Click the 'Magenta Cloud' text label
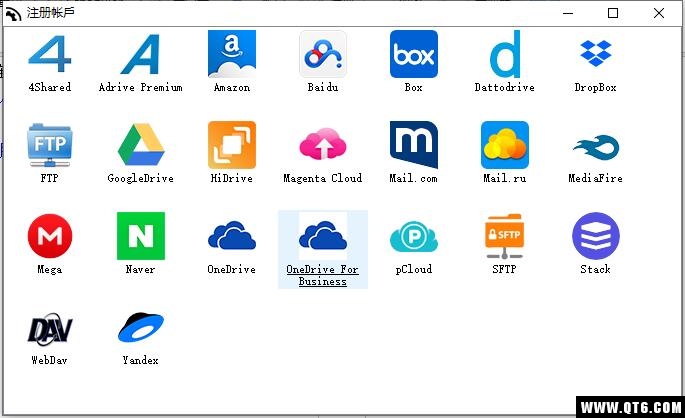This screenshot has height=418, width=685. coord(322,178)
